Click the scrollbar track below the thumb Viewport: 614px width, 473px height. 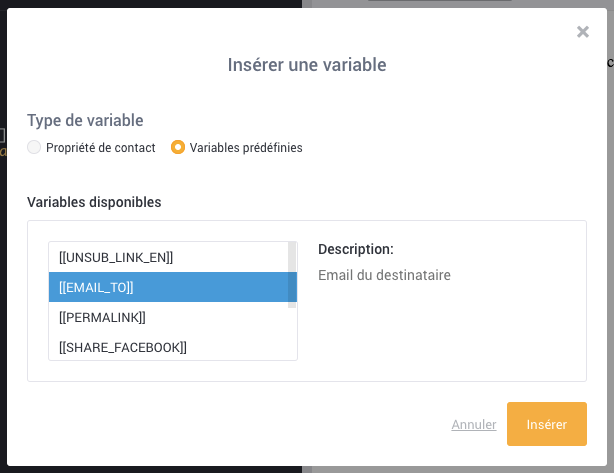tap(292, 334)
